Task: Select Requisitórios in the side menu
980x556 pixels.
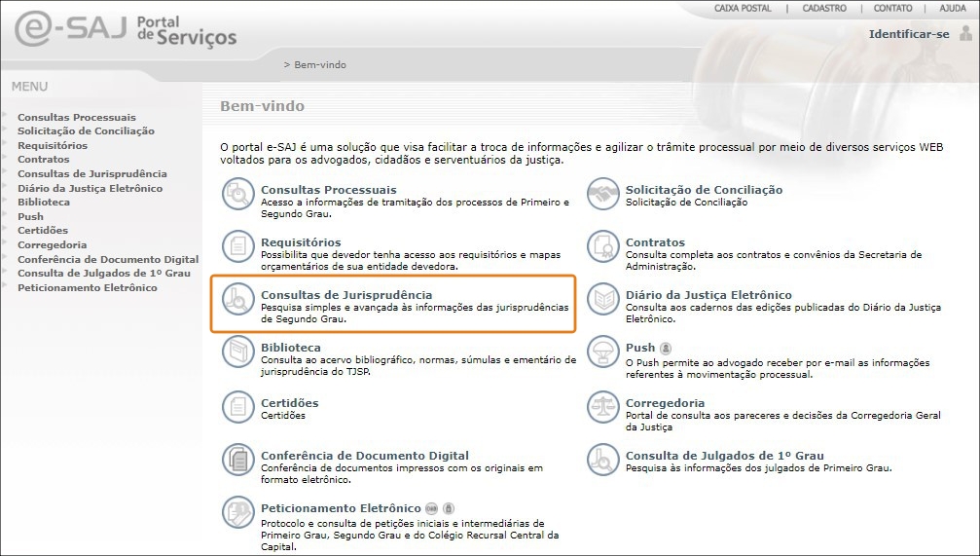Action: [x=53, y=145]
